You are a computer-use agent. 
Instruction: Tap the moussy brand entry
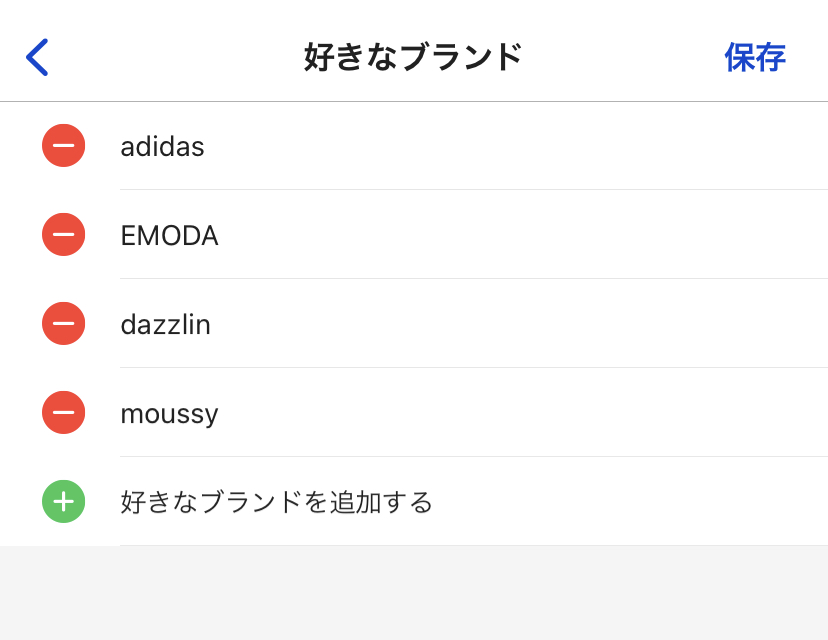(169, 412)
